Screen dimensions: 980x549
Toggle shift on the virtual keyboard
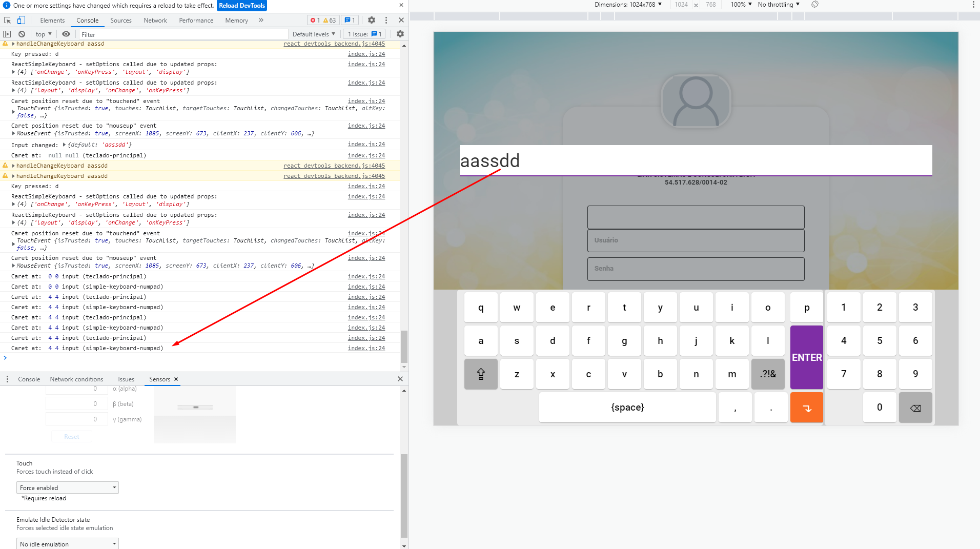coord(480,374)
